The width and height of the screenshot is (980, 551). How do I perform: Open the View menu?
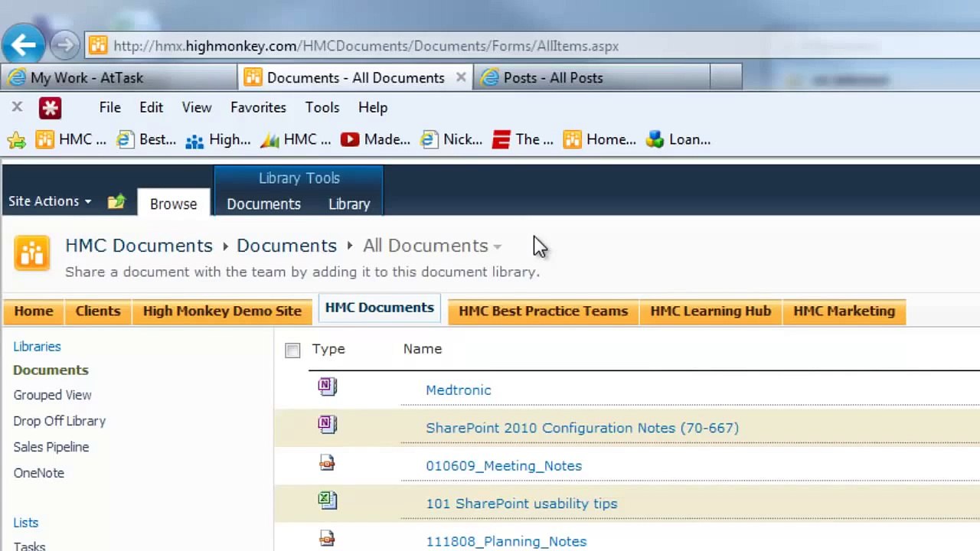tap(197, 108)
